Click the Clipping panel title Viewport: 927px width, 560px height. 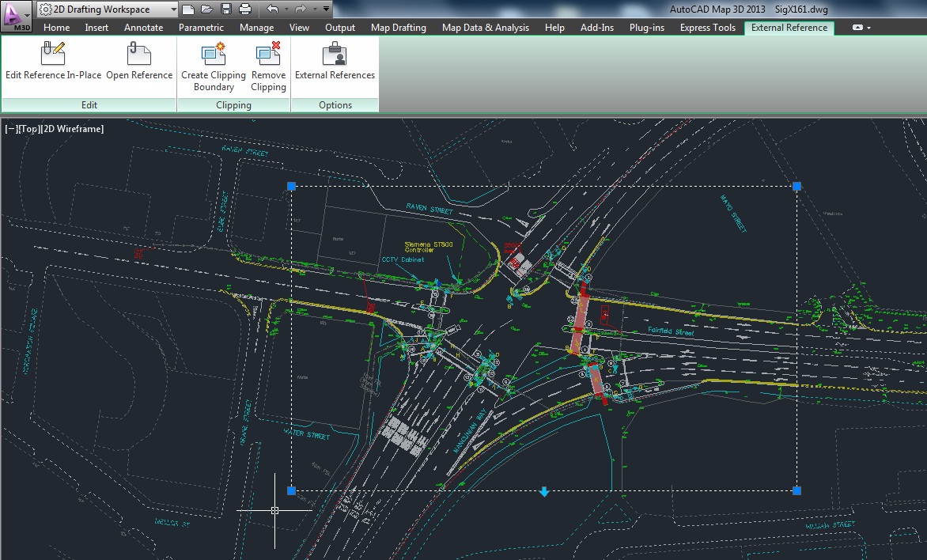pos(233,104)
